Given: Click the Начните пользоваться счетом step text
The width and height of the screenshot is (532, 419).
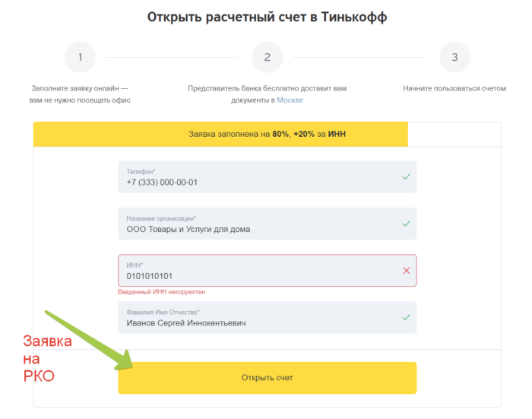Looking at the screenshot, I should click(x=454, y=88).
